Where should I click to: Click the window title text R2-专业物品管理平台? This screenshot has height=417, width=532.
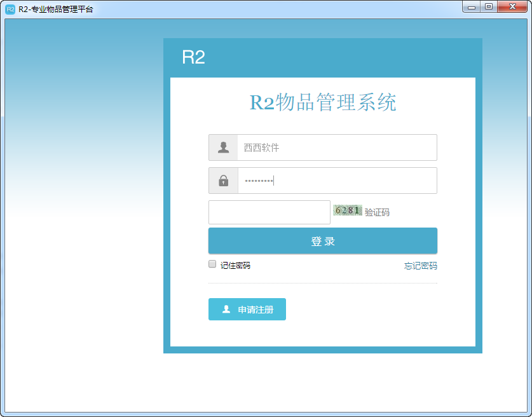[55, 7]
